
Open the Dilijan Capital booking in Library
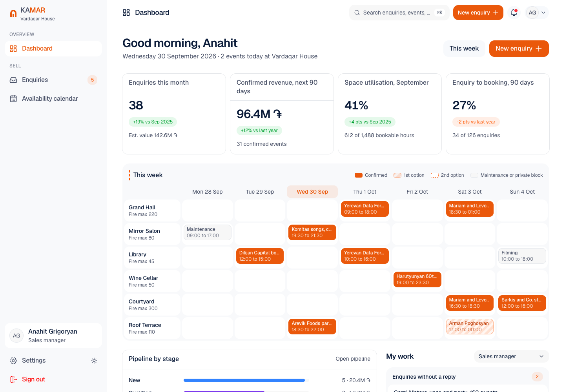pyautogui.click(x=260, y=256)
